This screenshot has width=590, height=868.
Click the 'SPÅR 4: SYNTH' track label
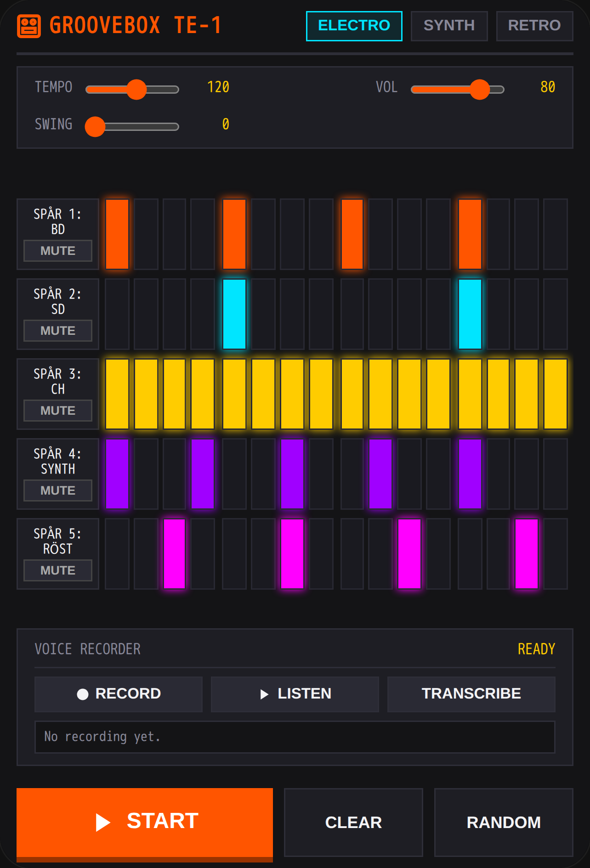point(58,461)
